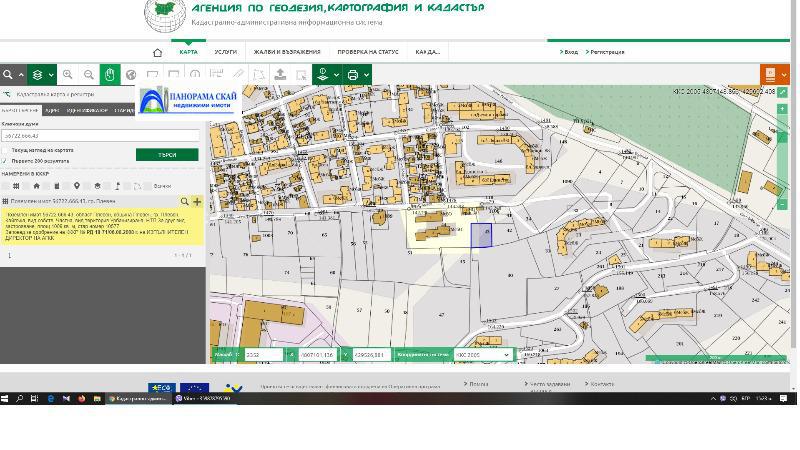
Task: Open 'ЖАЛБИ И ВЪЗРАЖЕНИЯ' menu item
Action: 287,52
